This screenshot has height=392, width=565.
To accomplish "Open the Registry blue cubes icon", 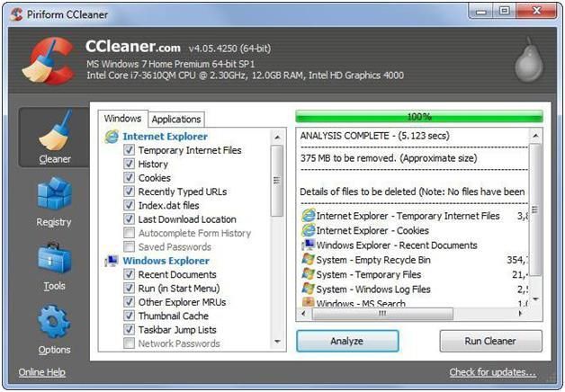I will tap(54, 193).
